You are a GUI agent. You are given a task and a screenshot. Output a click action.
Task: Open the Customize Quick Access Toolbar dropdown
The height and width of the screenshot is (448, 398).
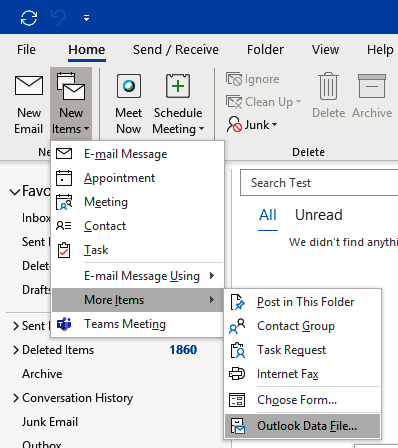86,18
